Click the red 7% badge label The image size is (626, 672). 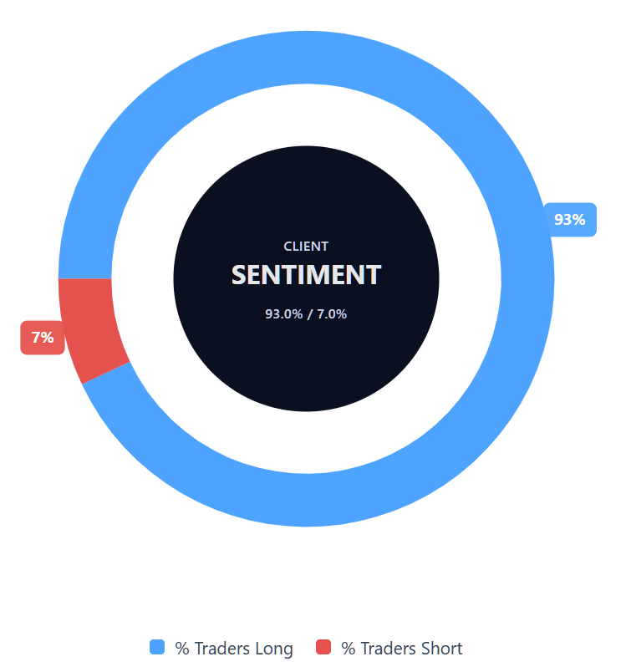[43, 338]
